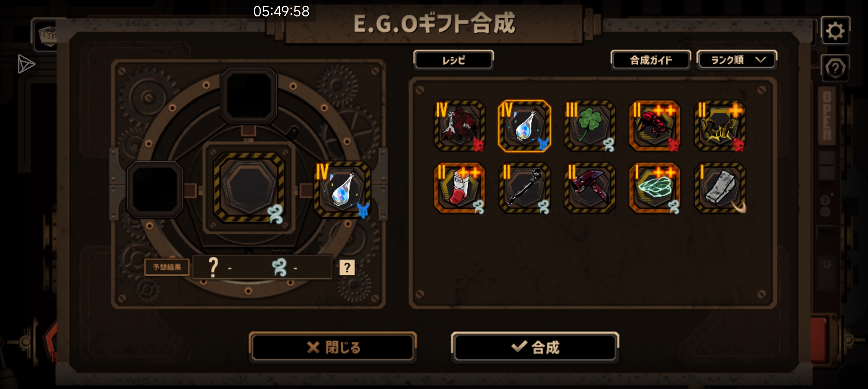
Task: Deselect the highlighted water droplet gift in list
Action: click(x=524, y=125)
